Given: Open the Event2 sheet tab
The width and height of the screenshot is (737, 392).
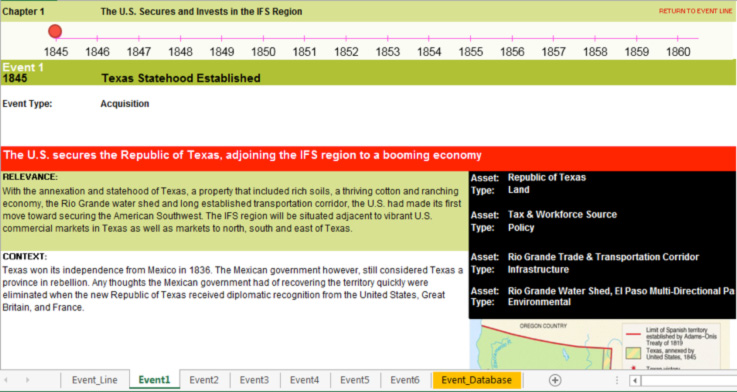Looking at the screenshot, I should click(204, 380).
